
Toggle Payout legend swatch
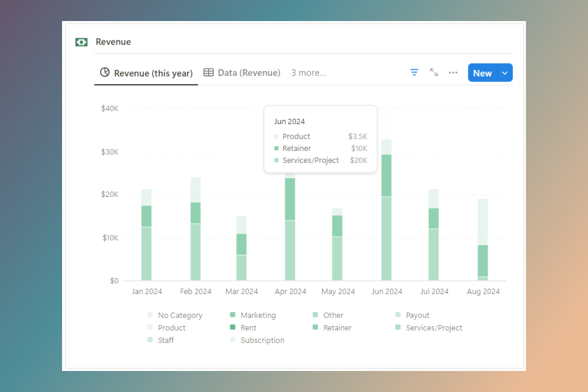coord(398,315)
